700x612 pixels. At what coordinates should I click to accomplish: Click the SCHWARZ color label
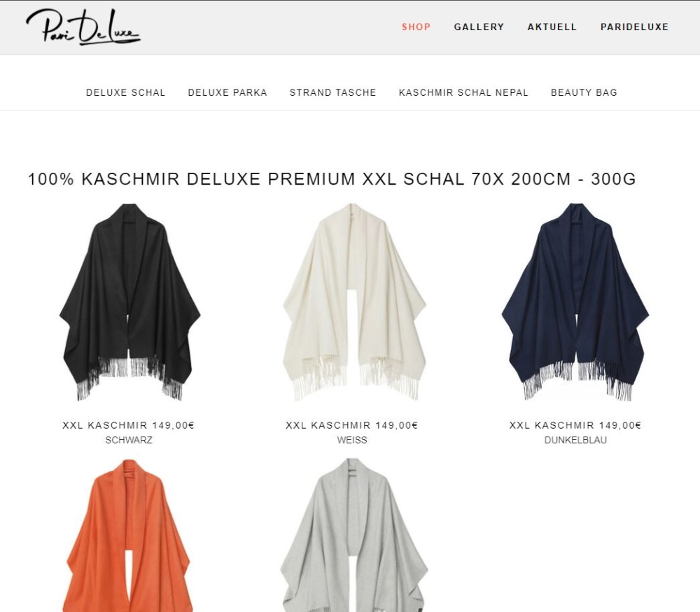click(129, 440)
